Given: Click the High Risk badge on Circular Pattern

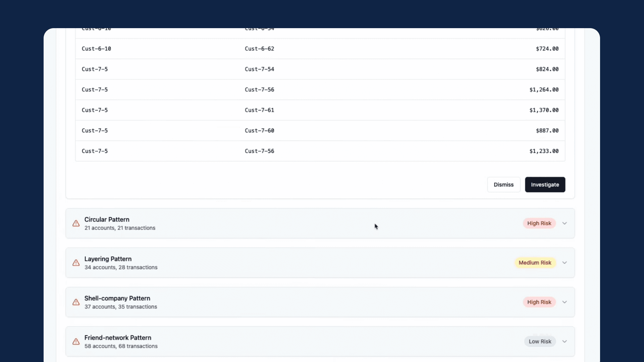Looking at the screenshot, I should click(539, 224).
